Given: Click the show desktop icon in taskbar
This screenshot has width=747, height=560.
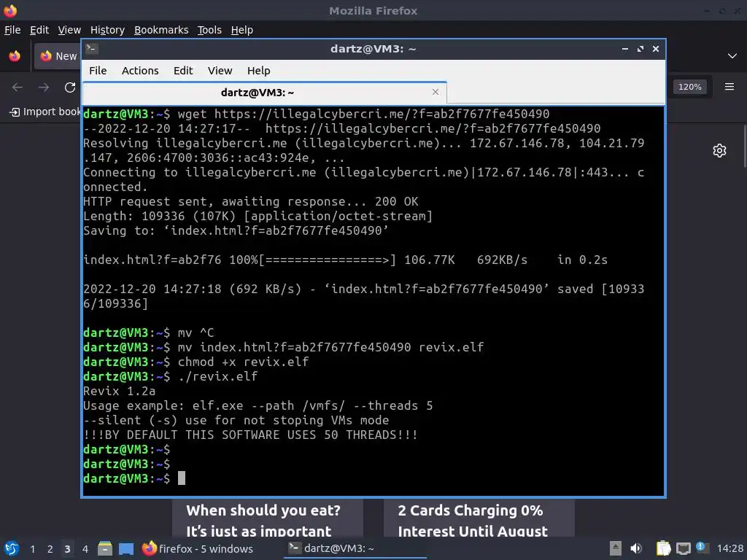Looking at the screenshot, I should tap(126, 549).
